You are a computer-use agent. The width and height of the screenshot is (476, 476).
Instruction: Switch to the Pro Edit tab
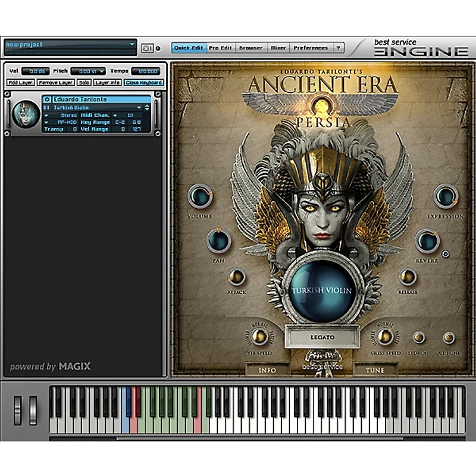[x=220, y=48]
